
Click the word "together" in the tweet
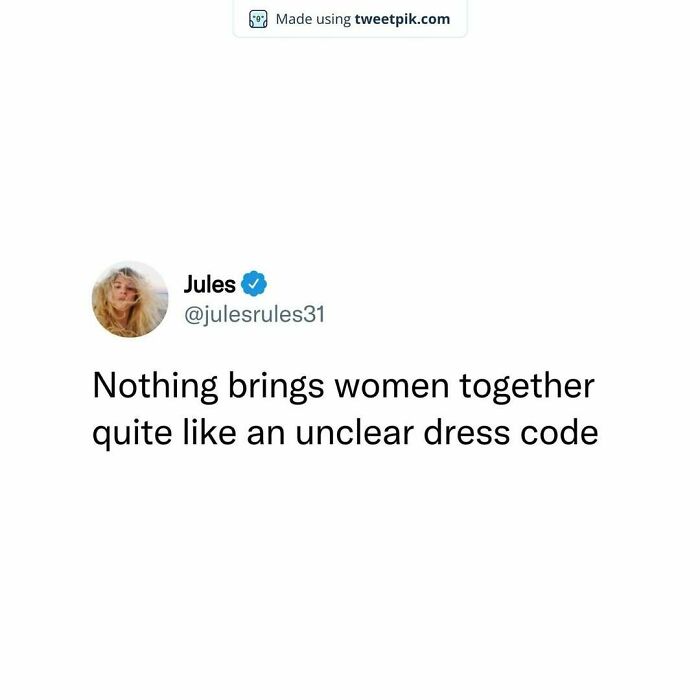tap(527, 387)
